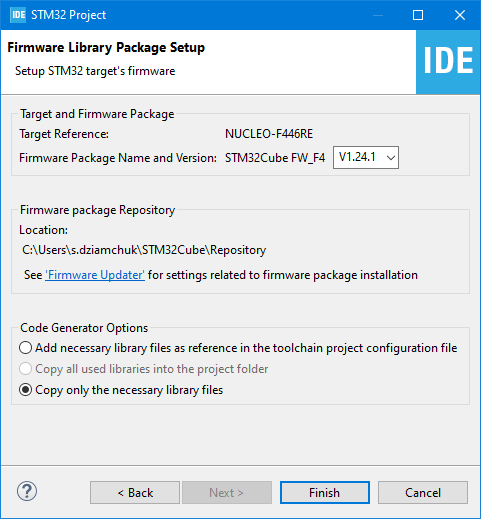Click the large IDE logo banner
481x519 pixels.
point(448,62)
